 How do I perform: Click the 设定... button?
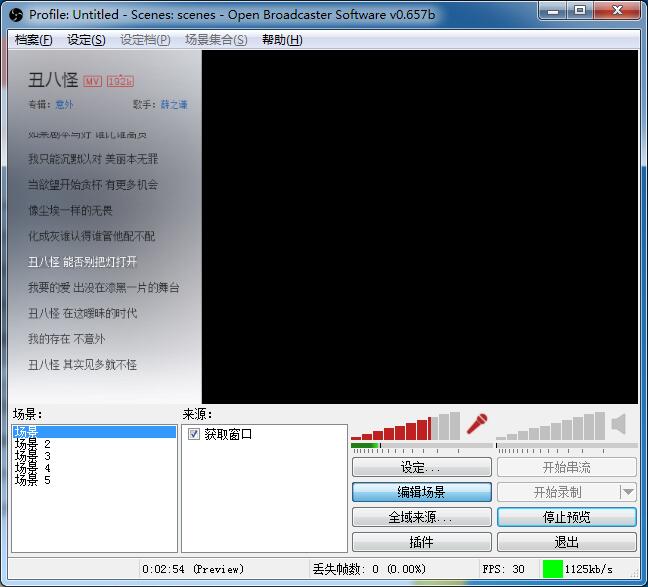point(422,467)
